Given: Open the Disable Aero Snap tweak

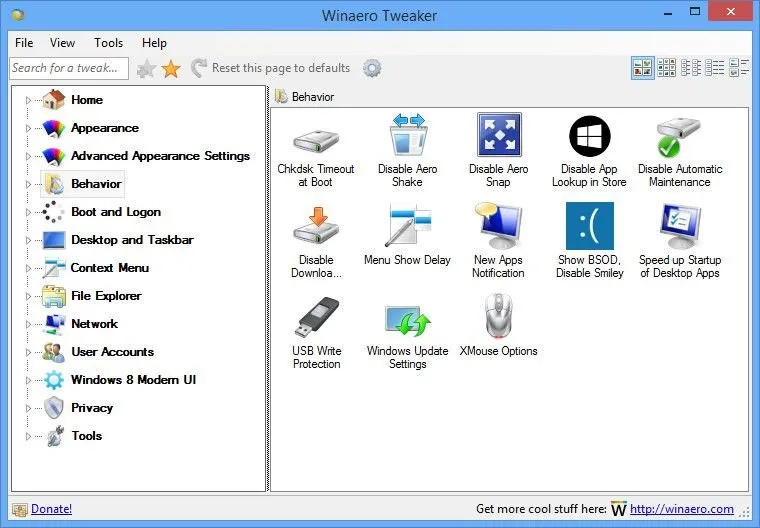Looking at the screenshot, I should [498, 137].
